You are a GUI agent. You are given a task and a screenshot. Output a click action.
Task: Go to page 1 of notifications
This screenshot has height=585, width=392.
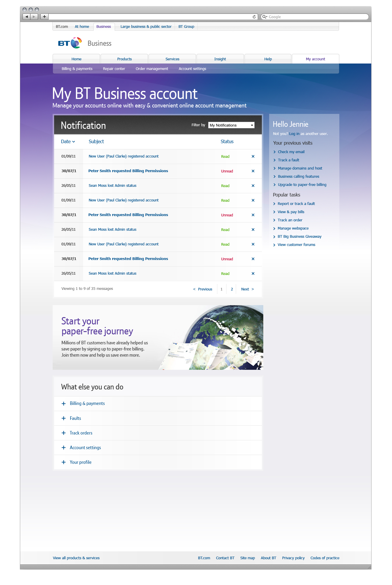pos(221,289)
